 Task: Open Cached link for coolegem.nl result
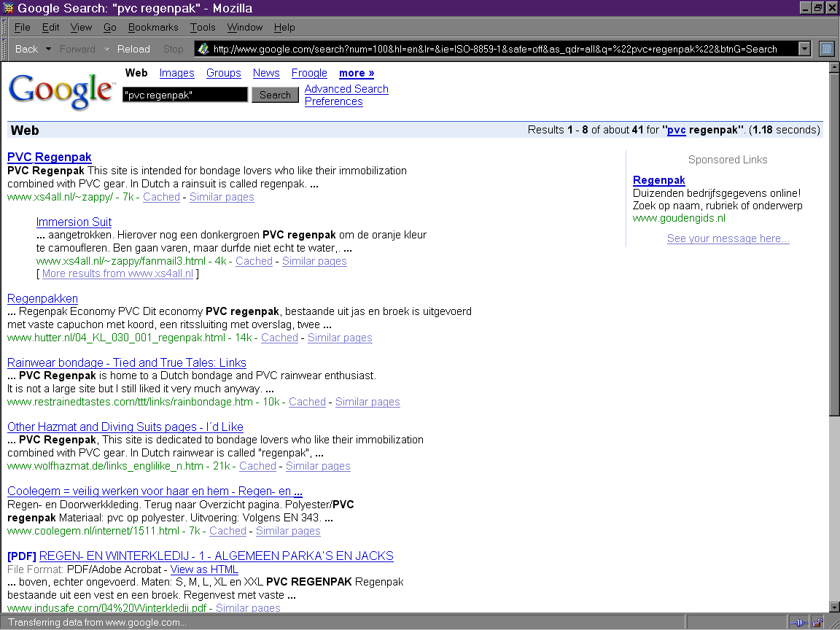227,531
